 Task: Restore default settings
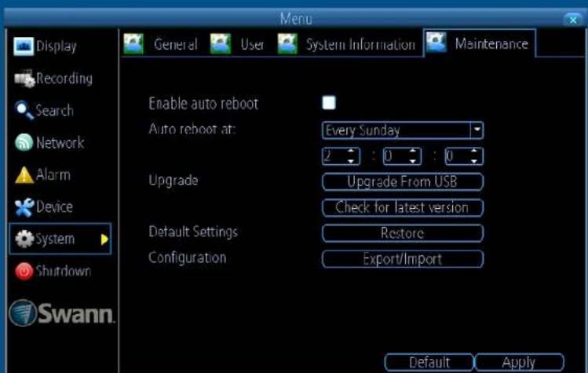403,233
